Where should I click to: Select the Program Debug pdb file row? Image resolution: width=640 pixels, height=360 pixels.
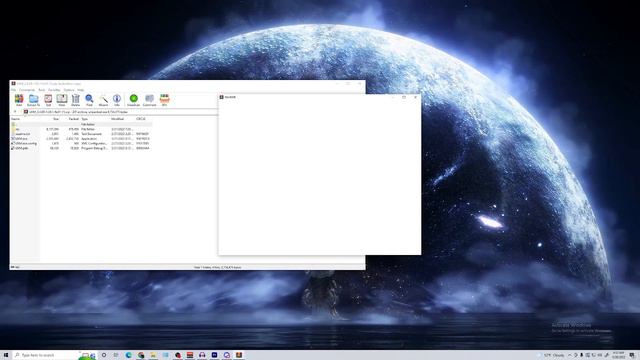pyautogui.click(x=81, y=148)
